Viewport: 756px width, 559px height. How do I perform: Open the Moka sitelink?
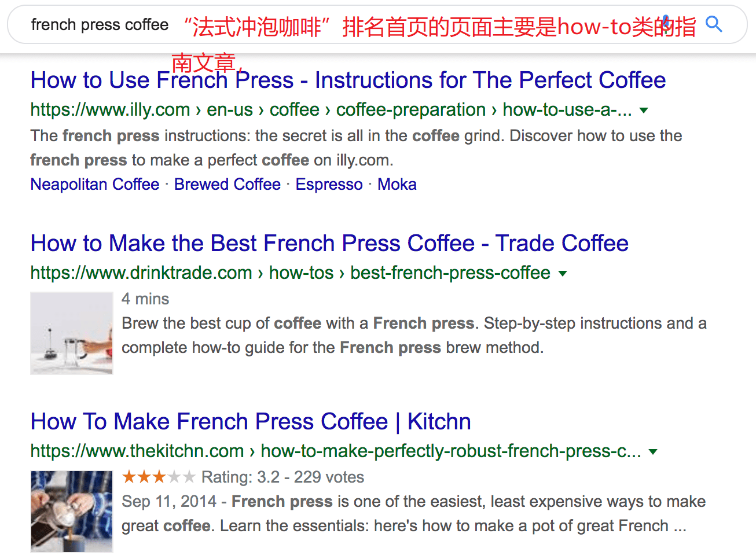(397, 184)
